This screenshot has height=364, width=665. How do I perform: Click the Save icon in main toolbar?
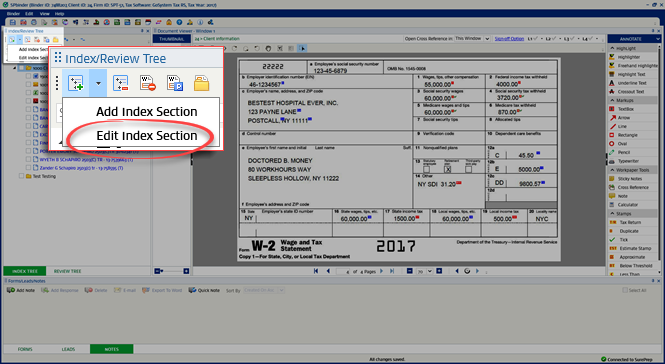(x=13, y=22)
